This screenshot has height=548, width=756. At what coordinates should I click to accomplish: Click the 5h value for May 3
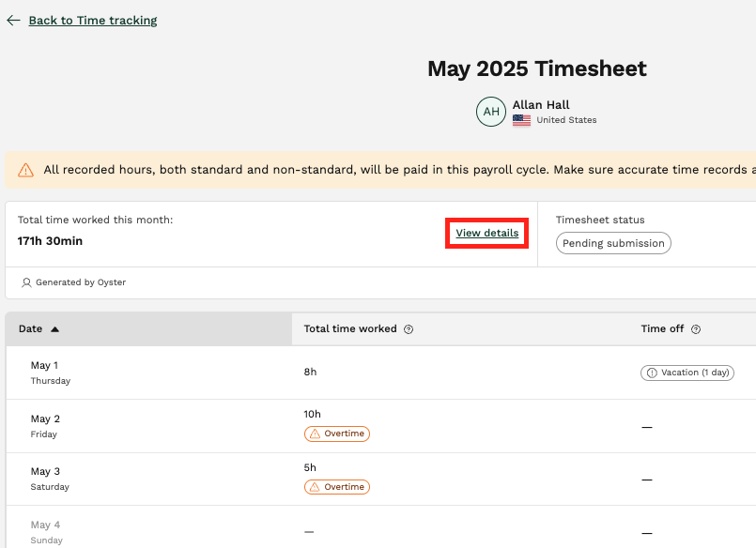click(310, 467)
